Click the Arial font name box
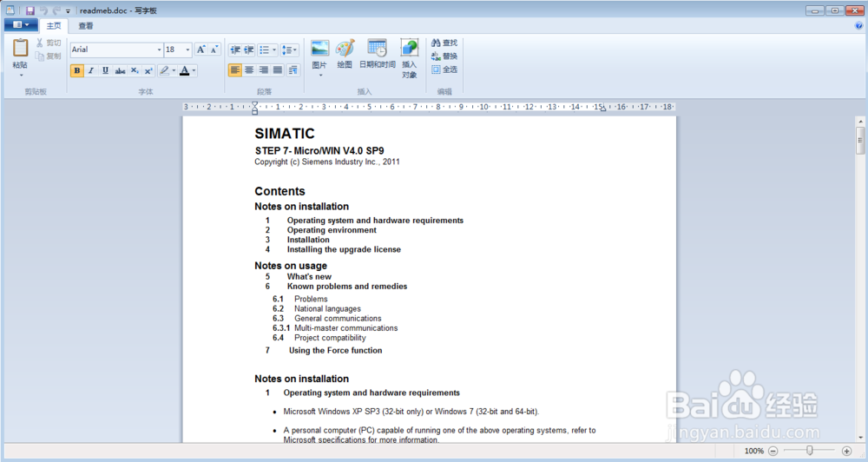Image resolution: width=868 pixels, height=462 pixels. (x=112, y=49)
